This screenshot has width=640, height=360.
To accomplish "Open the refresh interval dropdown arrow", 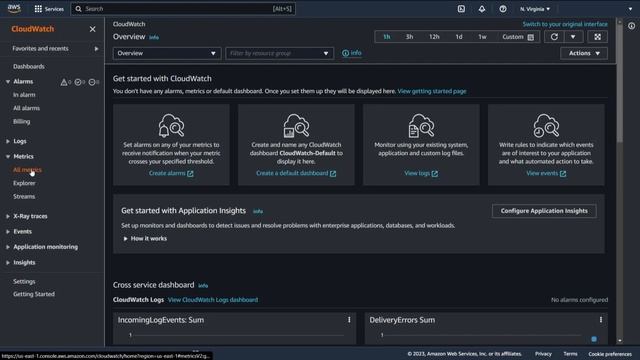I will tap(573, 37).
